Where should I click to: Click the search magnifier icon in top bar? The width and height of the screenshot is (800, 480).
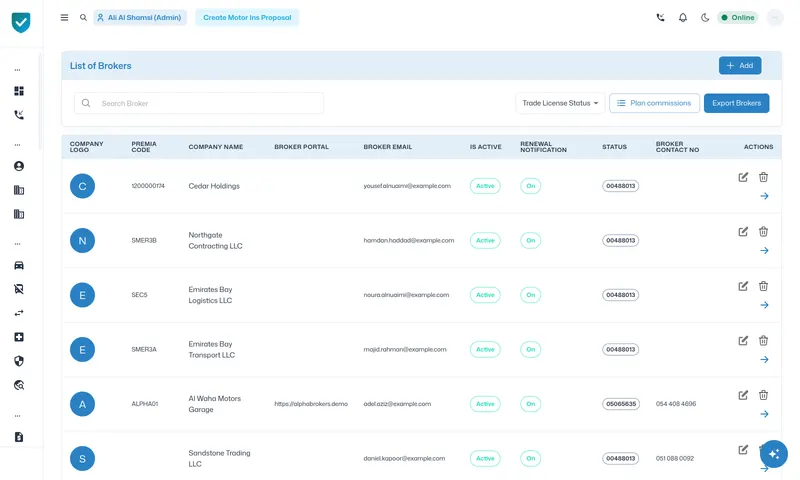click(x=83, y=17)
